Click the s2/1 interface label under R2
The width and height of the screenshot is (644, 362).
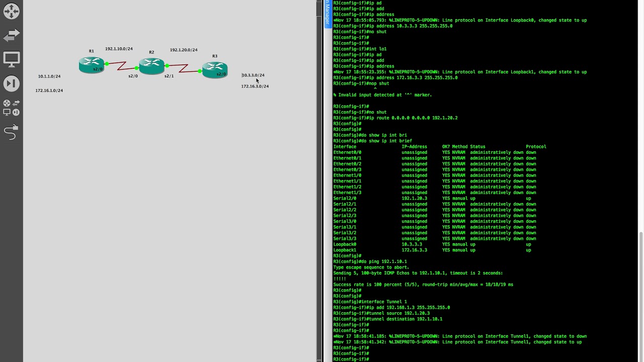coord(169,76)
